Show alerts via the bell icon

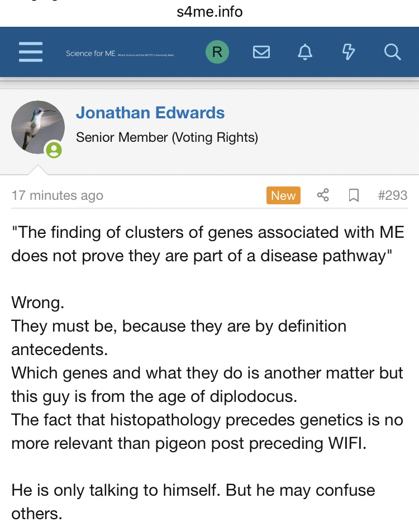(304, 52)
